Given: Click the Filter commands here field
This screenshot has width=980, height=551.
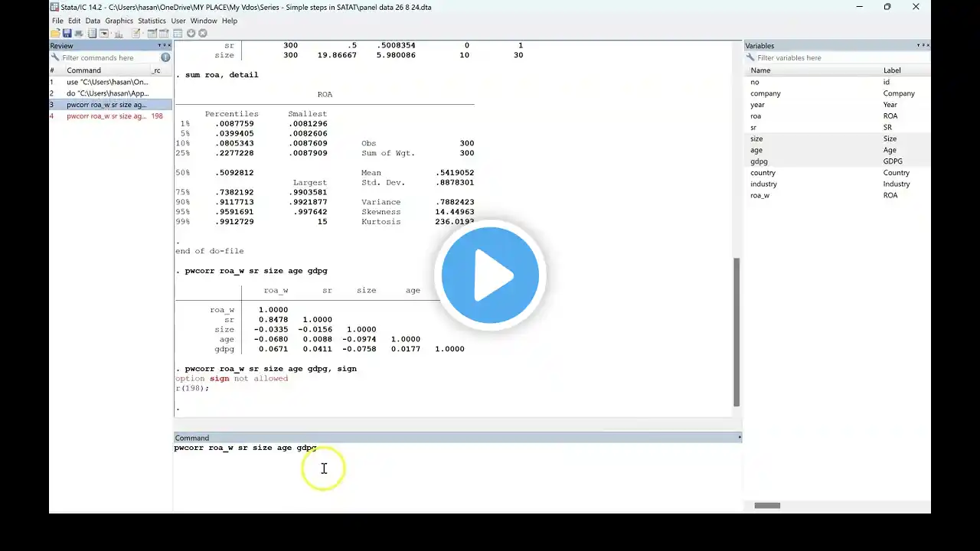Looking at the screenshot, I should click(x=109, y=57).
